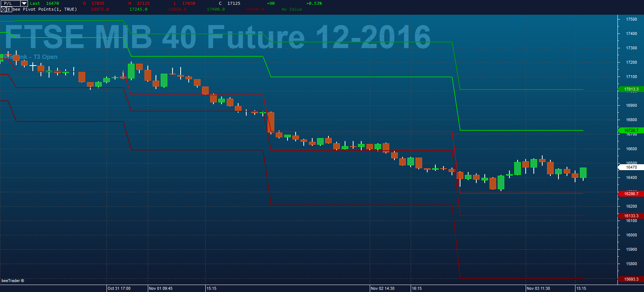Click the P/L selector field
Viewport: 644px width, 292px height.
point(14,3)
